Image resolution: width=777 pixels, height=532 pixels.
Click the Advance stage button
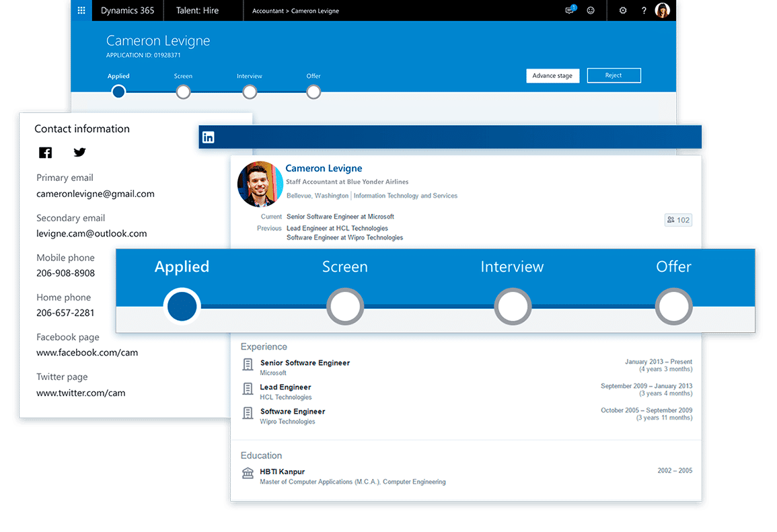552,76
